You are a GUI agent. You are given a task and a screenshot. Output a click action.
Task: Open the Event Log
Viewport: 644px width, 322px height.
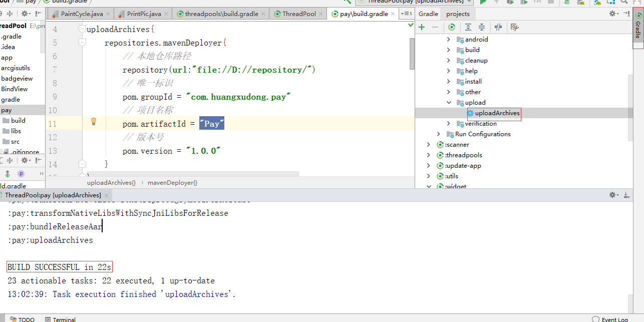pos(610,319)
